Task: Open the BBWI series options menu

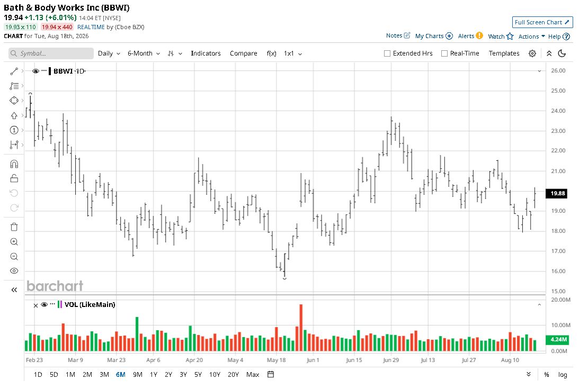Action: [44, 71]
